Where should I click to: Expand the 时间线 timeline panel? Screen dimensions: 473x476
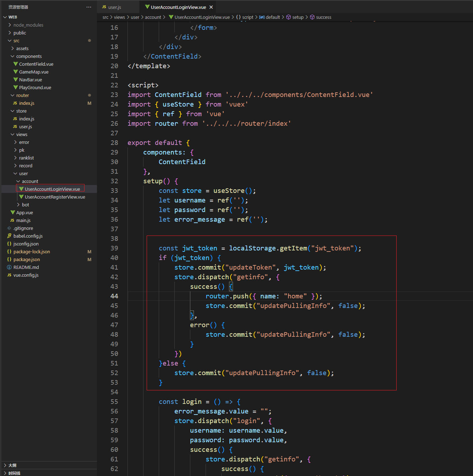[x=49, y=473]
